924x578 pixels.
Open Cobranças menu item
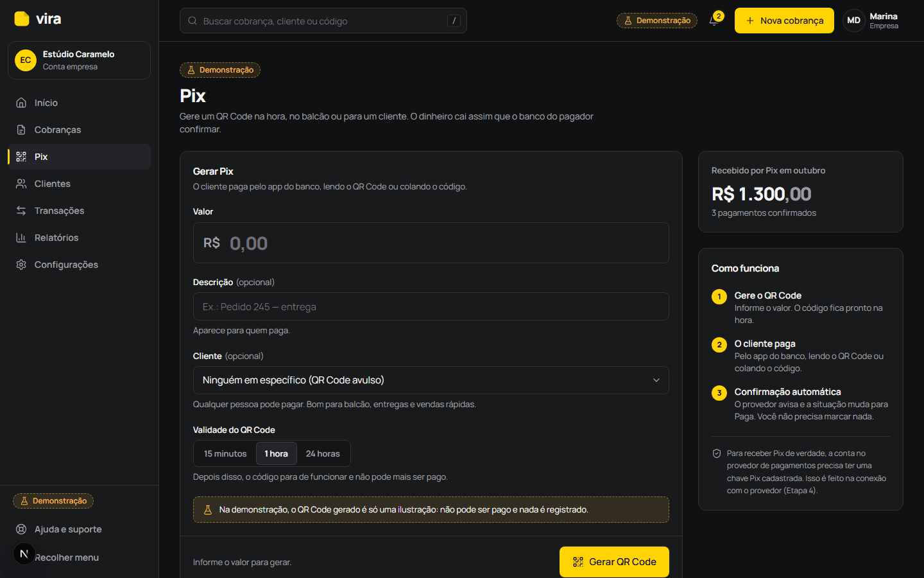[x=79, y=130]
